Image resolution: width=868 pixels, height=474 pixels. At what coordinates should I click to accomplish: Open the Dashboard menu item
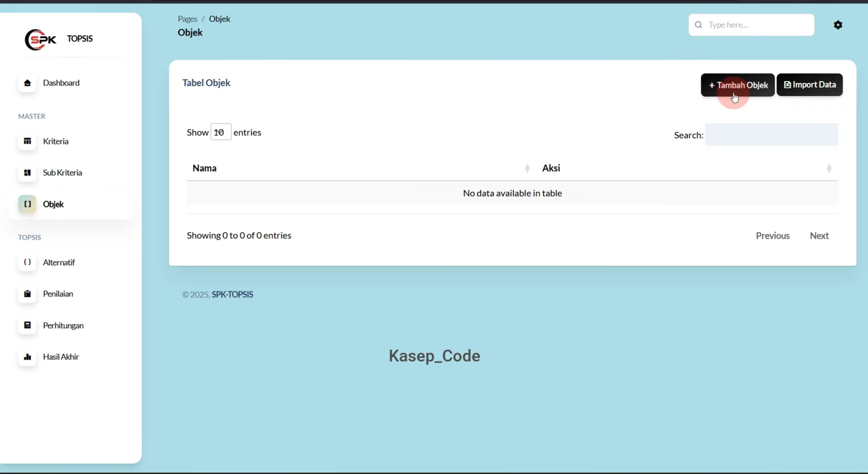coord(61,83)
